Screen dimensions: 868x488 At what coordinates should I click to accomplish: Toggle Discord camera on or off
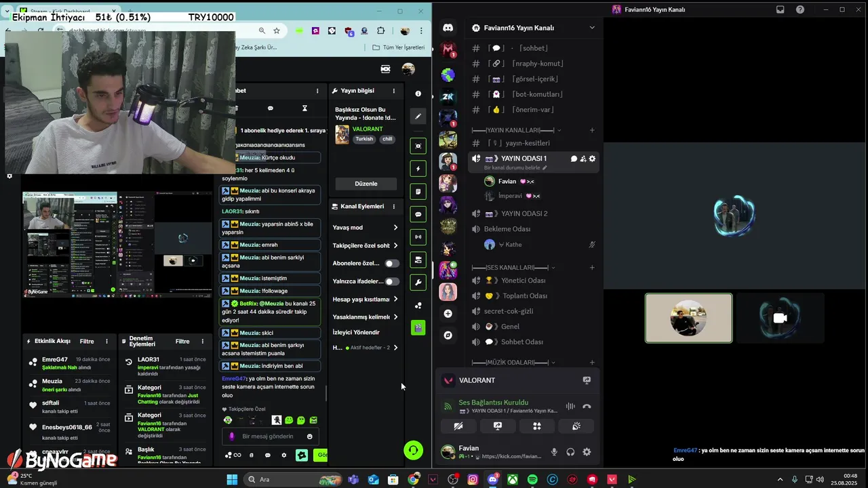coord(458,426)
